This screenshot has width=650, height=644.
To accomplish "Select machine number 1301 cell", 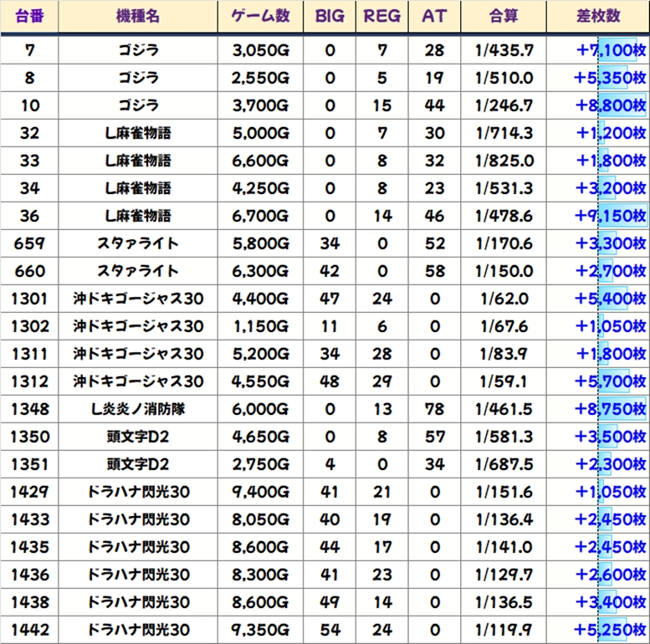I will (29, 299).
